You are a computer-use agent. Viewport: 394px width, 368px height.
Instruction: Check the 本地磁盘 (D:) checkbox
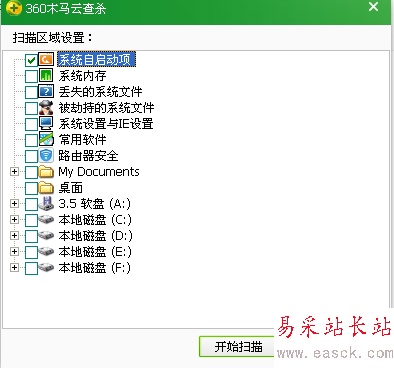click(x=31, y=236)
